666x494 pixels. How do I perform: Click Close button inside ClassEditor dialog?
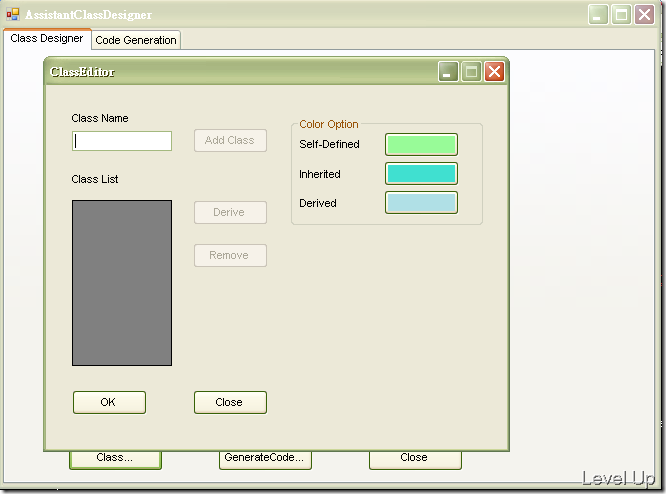point(230,402)
